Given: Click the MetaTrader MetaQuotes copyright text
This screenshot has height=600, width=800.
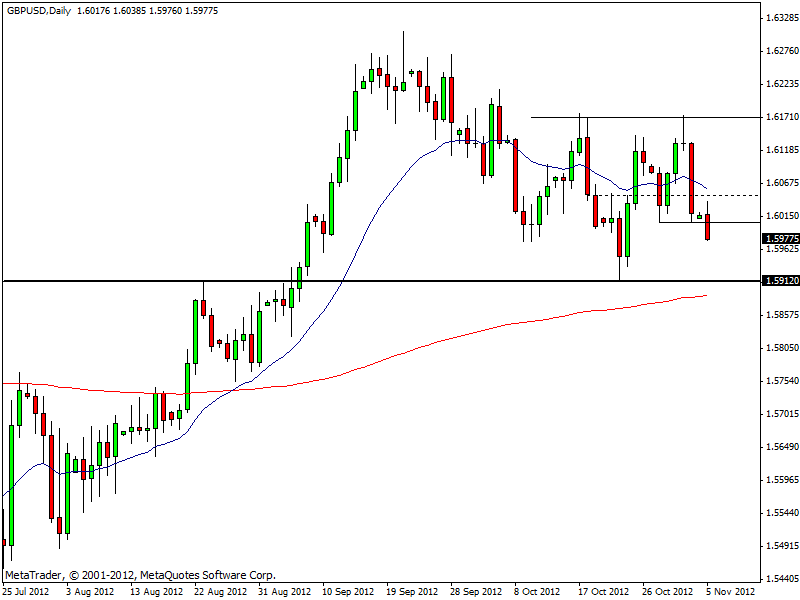Looking at the screenshot, I should pyautogui.click(x=140, y=575).
